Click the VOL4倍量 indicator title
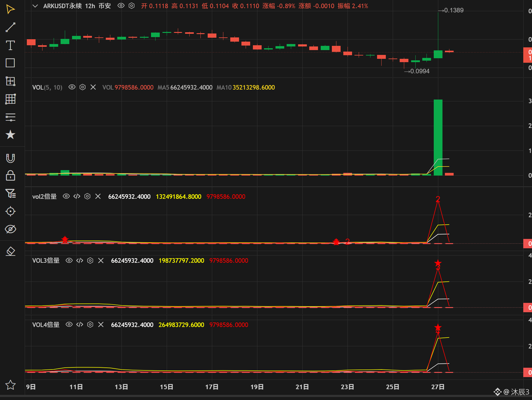 pos(46,325)
